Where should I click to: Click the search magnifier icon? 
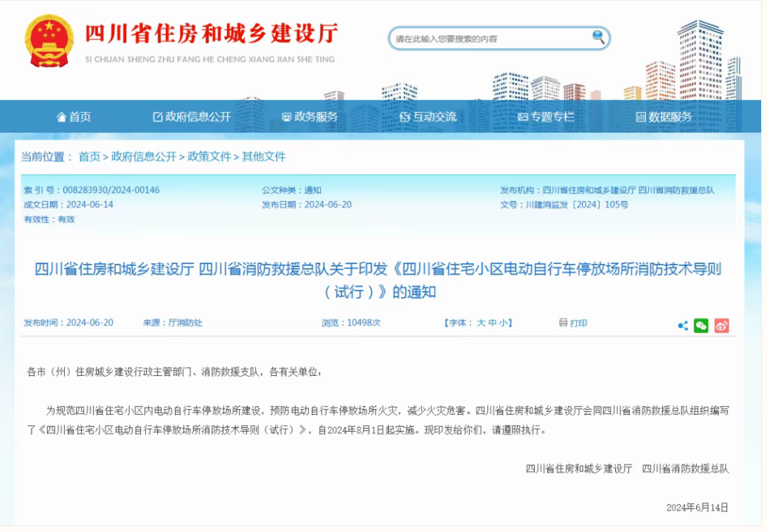[x=598, y=37]
